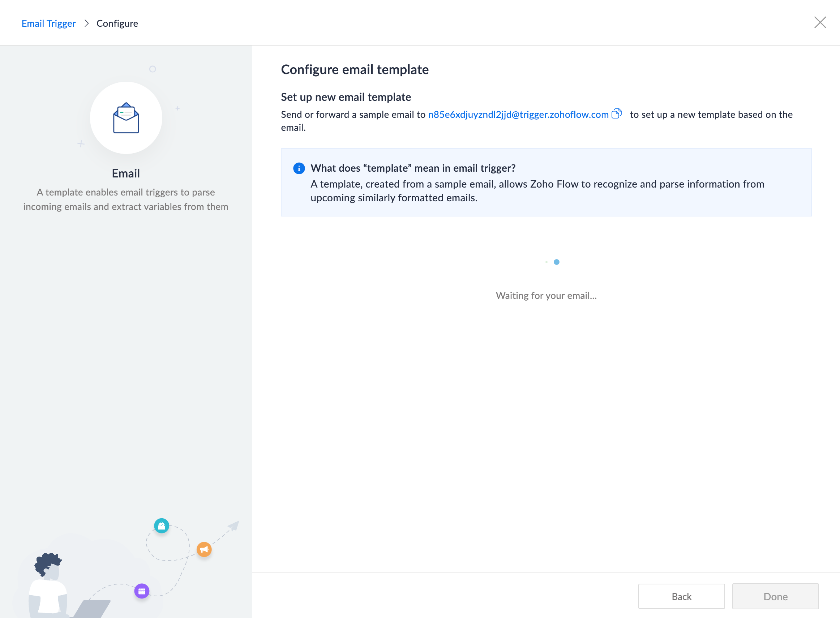Click the breadcrumb chevron separator
The width and height of the screenshot is (840, 618).
[x=86, y=23]
